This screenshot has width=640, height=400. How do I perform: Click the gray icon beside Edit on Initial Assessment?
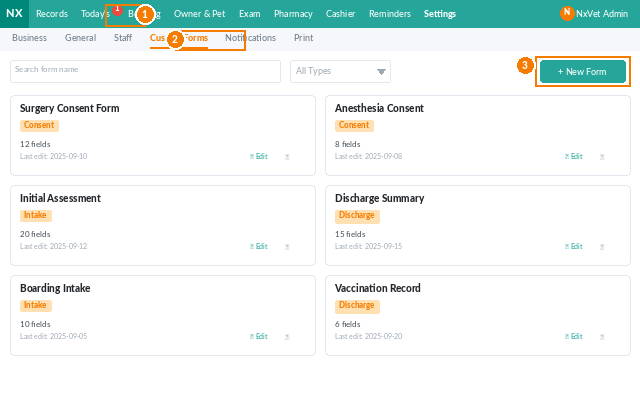coord(287,247)
